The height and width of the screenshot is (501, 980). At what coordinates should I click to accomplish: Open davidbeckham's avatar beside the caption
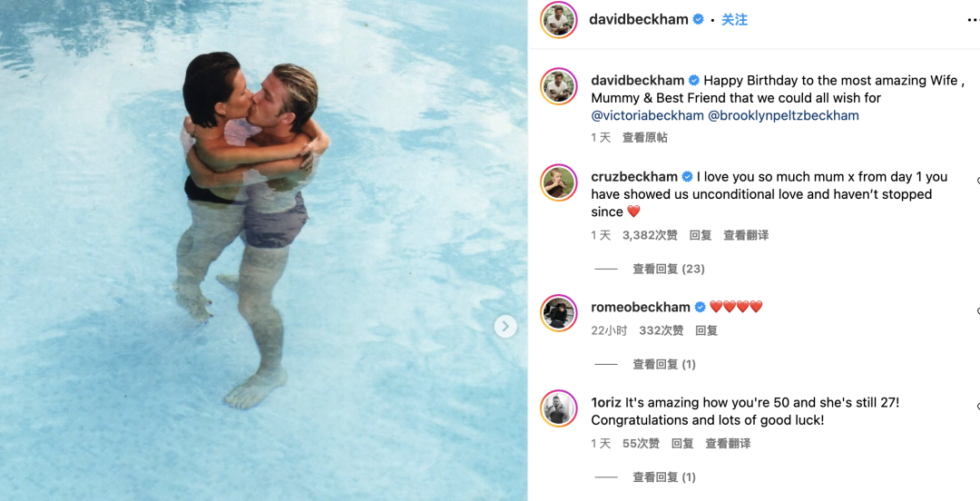[x=558, y=86]
